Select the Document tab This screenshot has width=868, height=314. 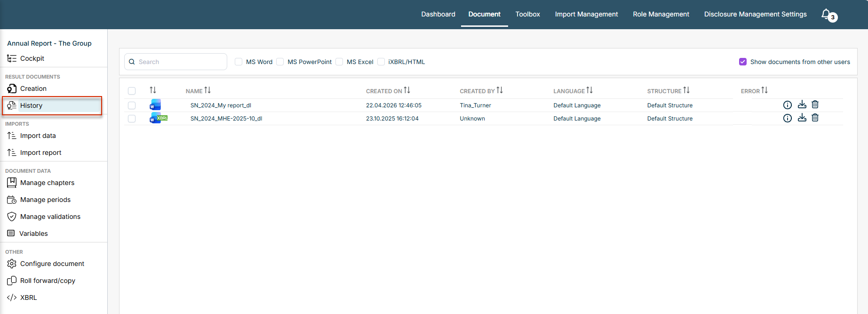click(x=485, y=14)
